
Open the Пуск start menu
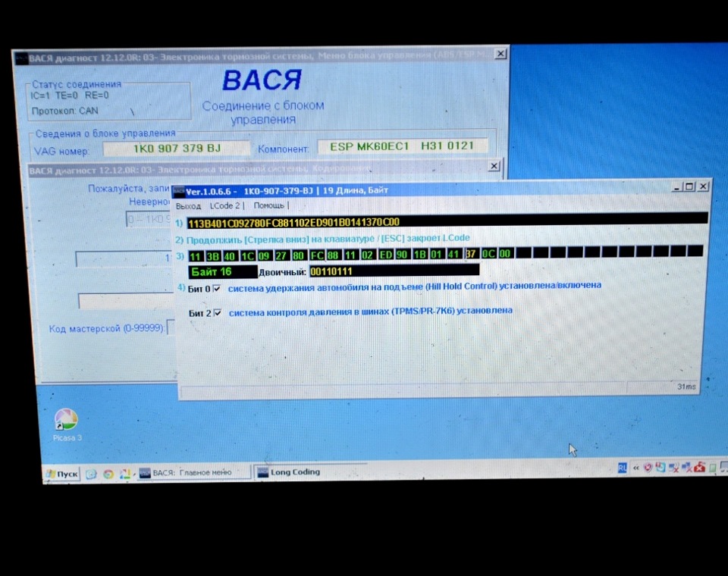coord(62,474)
